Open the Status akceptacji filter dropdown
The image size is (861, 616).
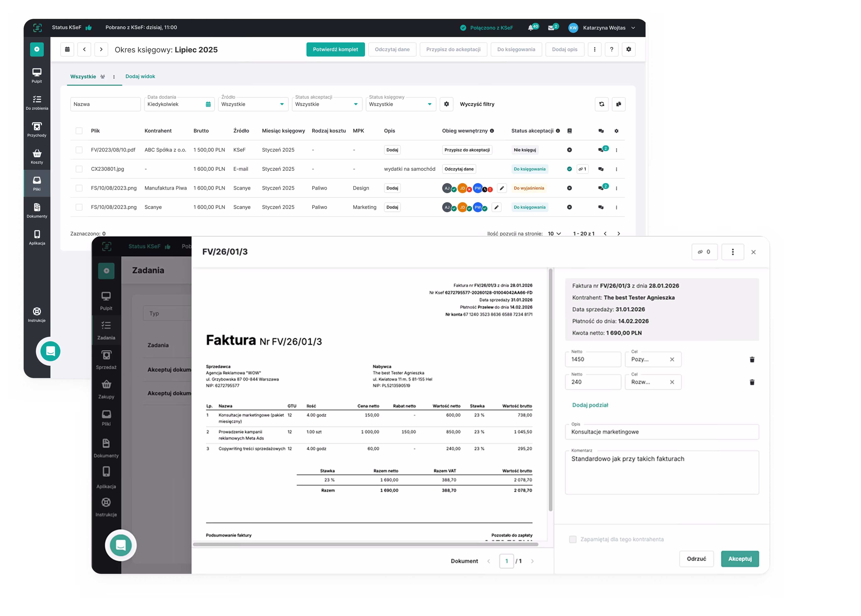click(327, 104)
